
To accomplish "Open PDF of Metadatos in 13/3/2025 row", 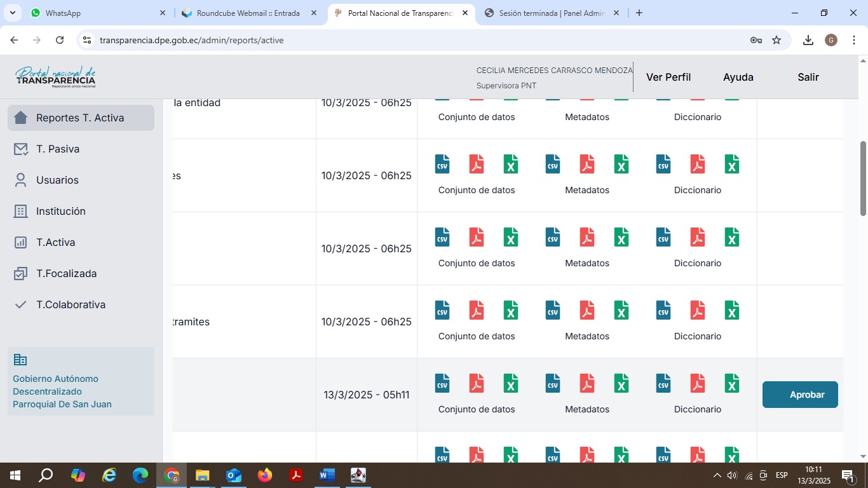I will pos(587,383).
